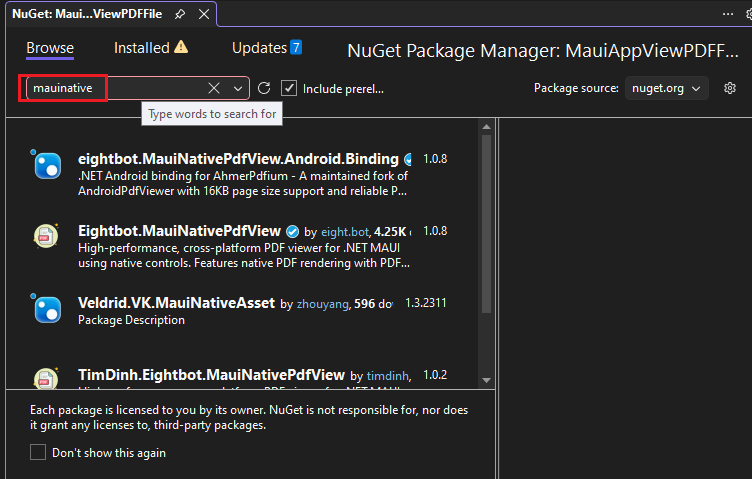Select the TimDinh.Eightbot.MauiNativePdfView package icon

click(46, 378)
